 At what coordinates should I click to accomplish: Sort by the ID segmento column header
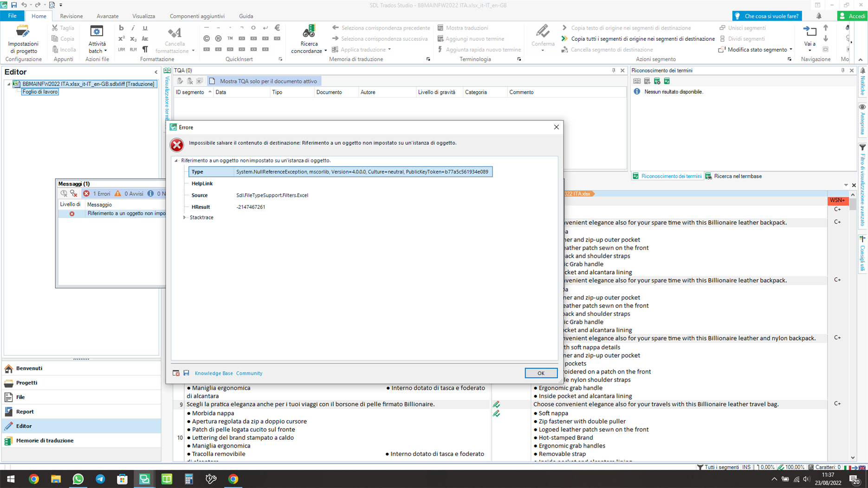pyautogui.click(x=193, y=92)
